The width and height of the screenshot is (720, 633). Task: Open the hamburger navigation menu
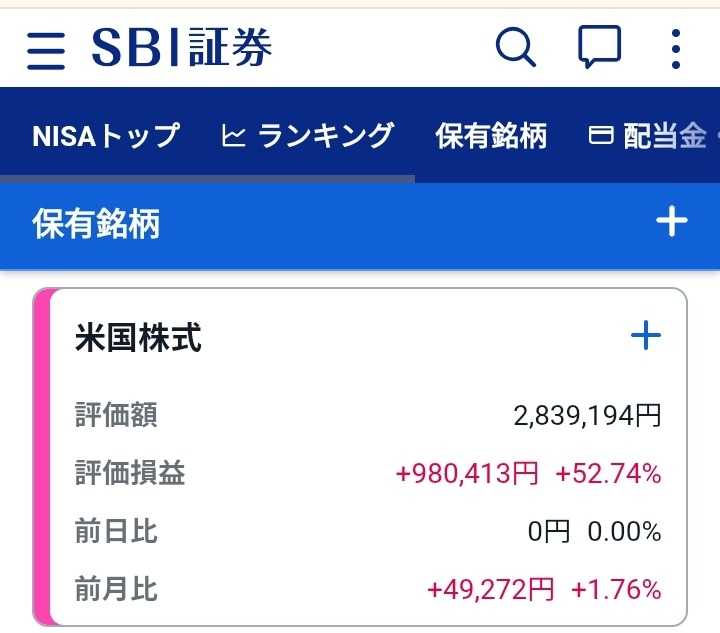(45, 48)
